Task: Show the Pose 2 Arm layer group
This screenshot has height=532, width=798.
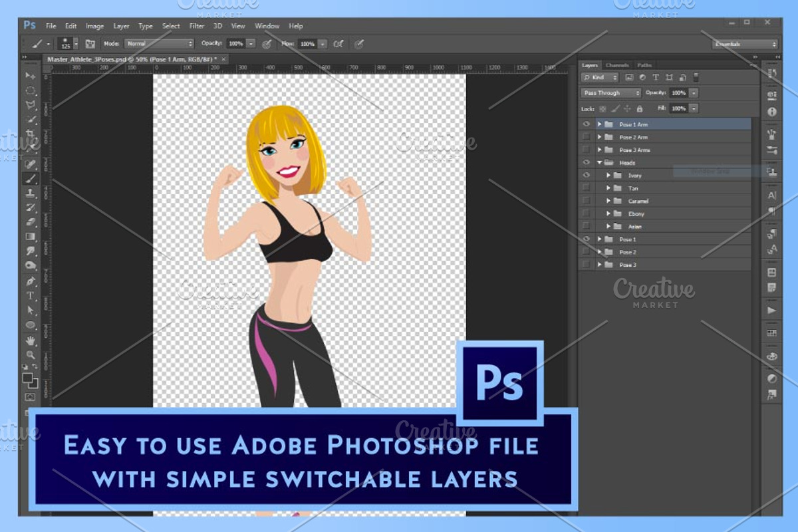Action: (586, 137)
